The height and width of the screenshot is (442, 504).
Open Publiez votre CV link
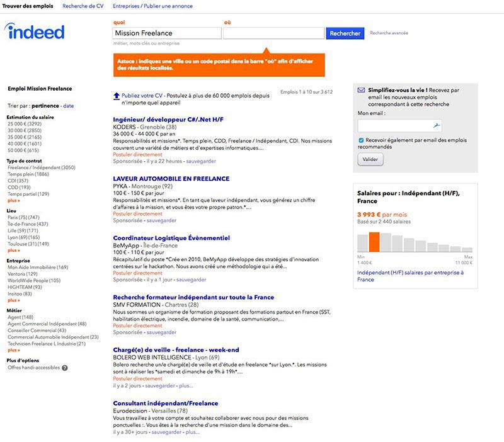pos(142,96)
